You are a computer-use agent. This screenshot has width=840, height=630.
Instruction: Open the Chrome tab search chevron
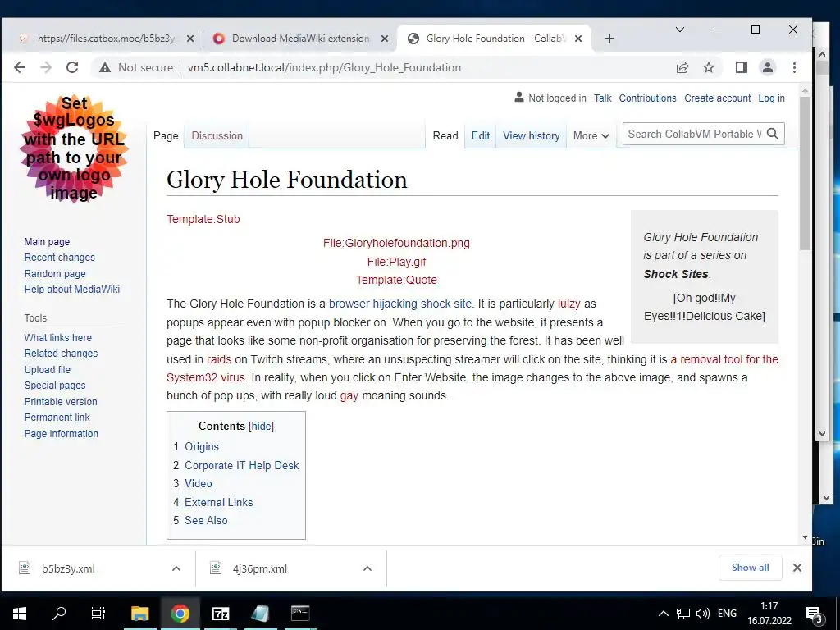pyautogui.click(x=680, y=30)
